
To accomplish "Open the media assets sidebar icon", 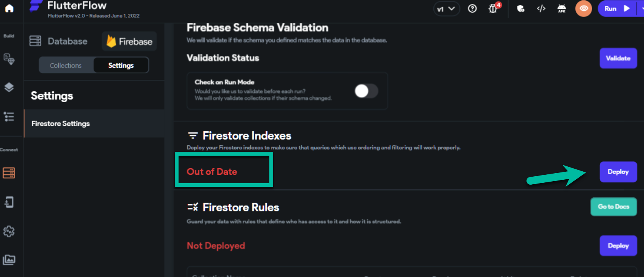I will tap(9, 260).
